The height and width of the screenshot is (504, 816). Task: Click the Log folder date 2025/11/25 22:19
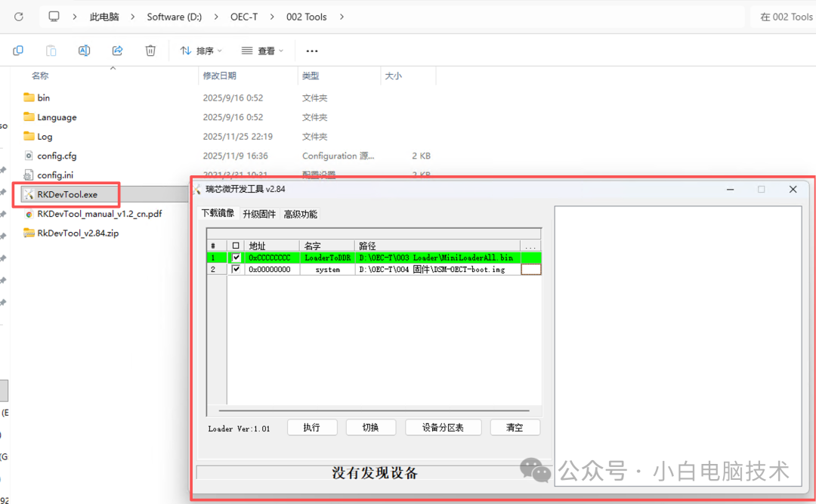point(238,137)
